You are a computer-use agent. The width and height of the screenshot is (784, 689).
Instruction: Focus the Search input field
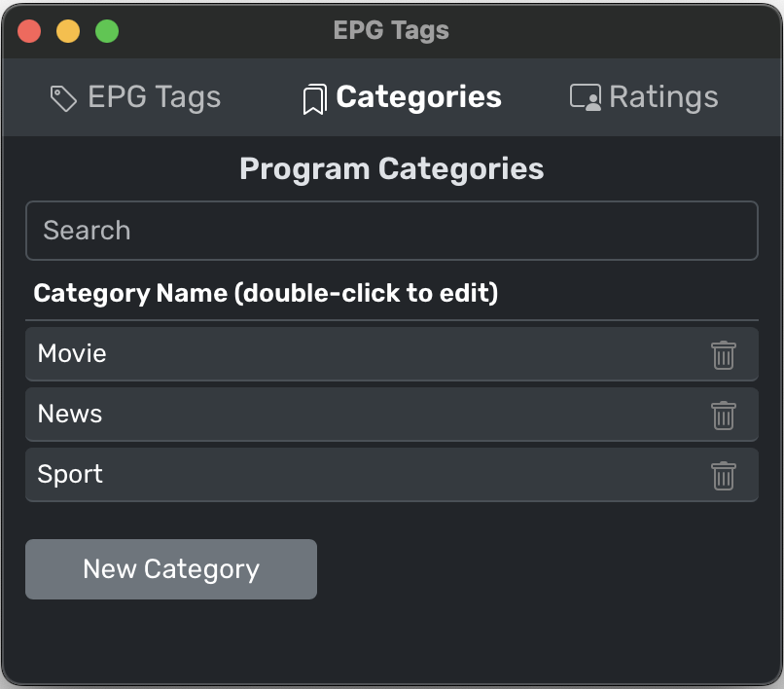click(x=391, y=231)
